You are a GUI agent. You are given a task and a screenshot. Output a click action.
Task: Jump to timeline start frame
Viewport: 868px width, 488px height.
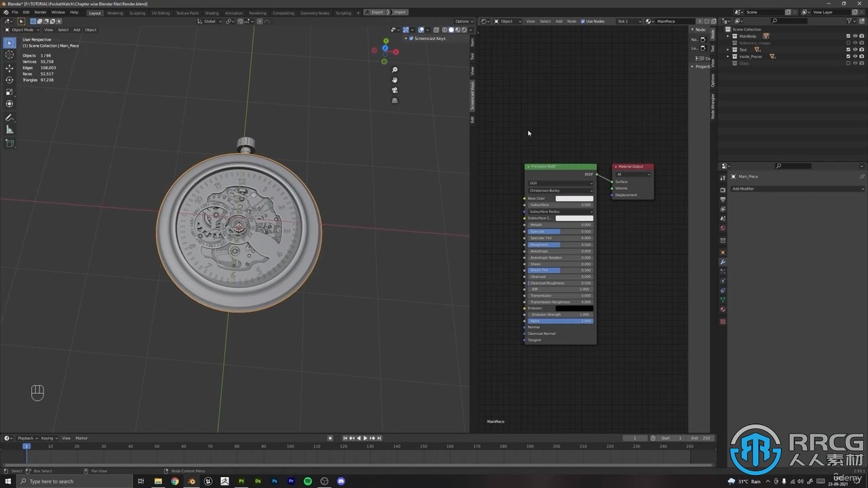coord(345,438)
